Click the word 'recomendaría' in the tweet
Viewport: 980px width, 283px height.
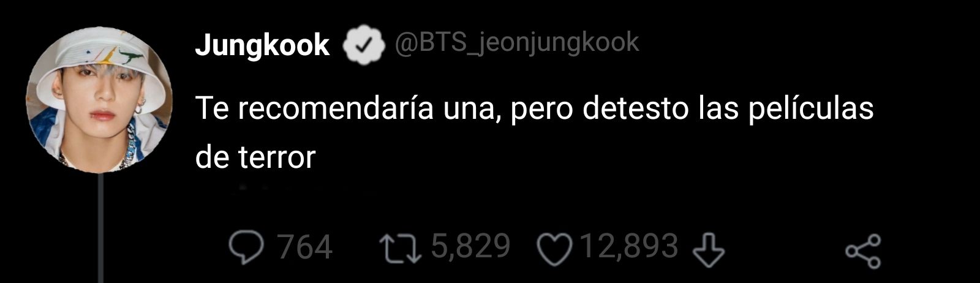click(x=336, y=109)
